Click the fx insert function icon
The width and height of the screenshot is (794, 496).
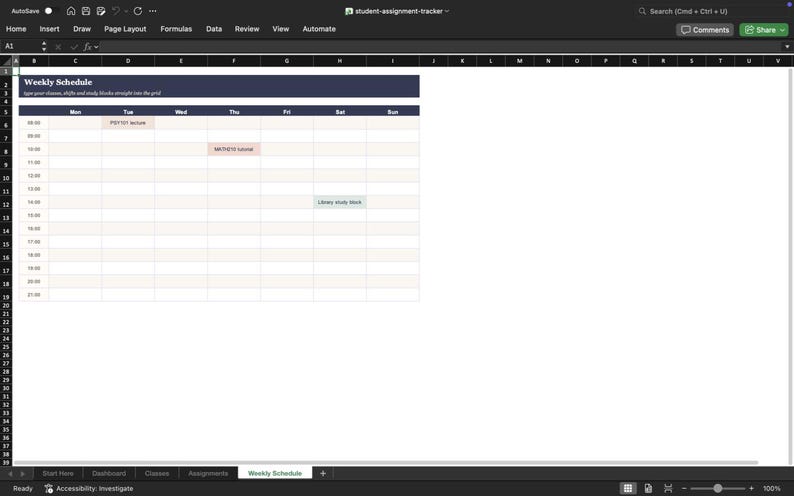88,47
